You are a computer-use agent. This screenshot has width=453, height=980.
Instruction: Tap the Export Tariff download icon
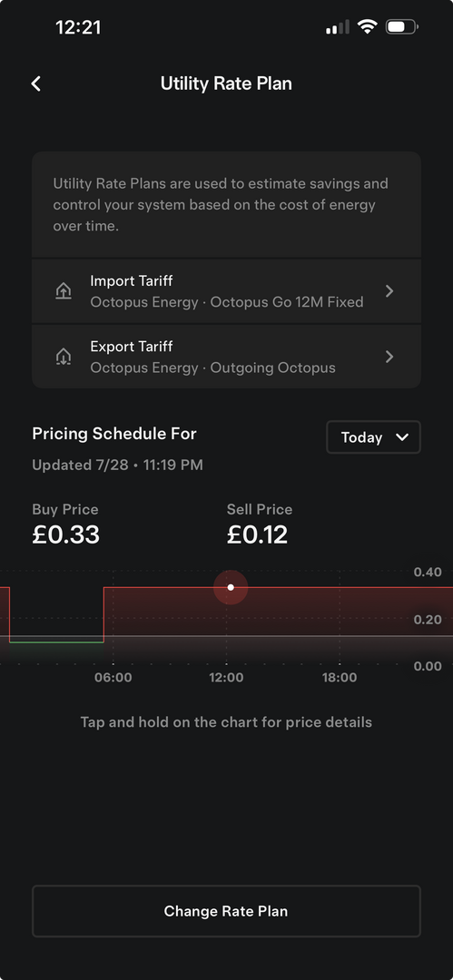(64, 357)
